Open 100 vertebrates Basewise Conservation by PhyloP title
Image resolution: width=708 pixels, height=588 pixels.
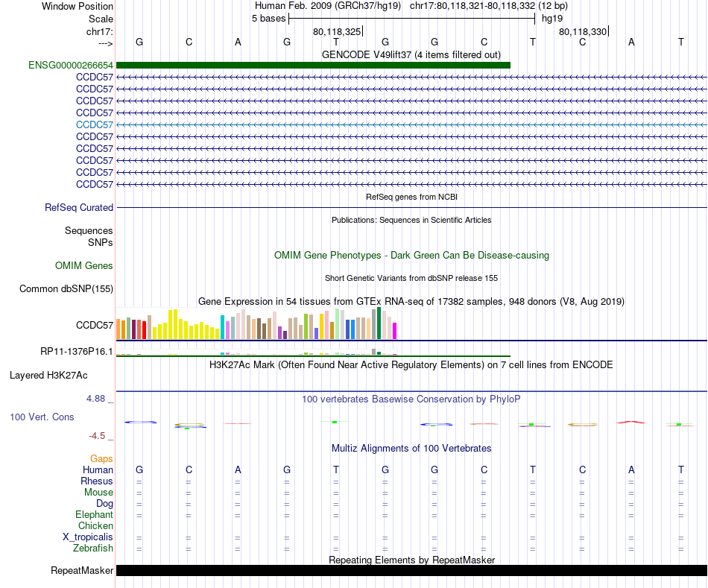point(411,399)
